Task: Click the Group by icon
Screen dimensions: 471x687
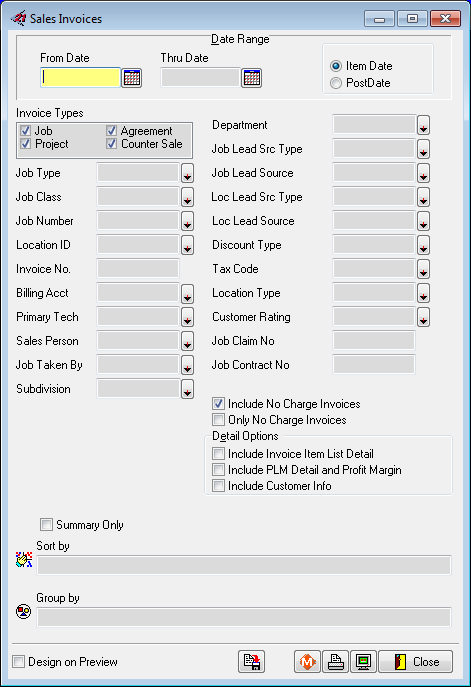Action: [x=24, y=611]
